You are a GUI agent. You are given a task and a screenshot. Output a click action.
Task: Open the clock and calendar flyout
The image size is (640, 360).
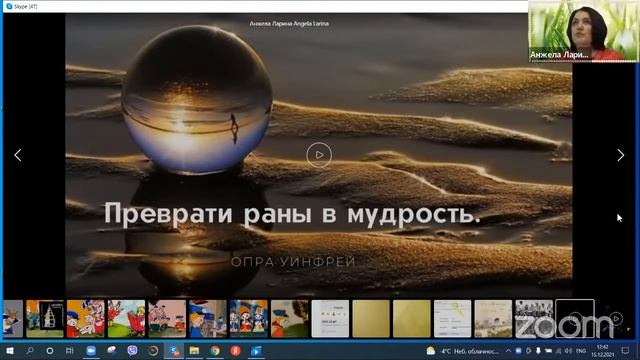(603, 351)
